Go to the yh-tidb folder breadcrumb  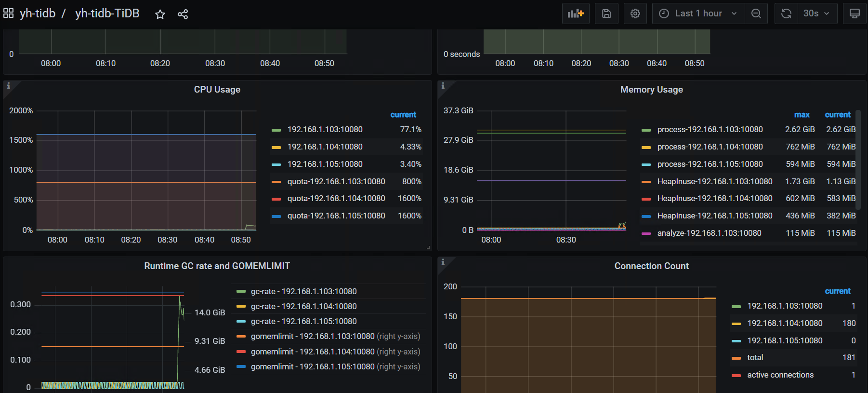pyautogui.click(x=38, y=14)
